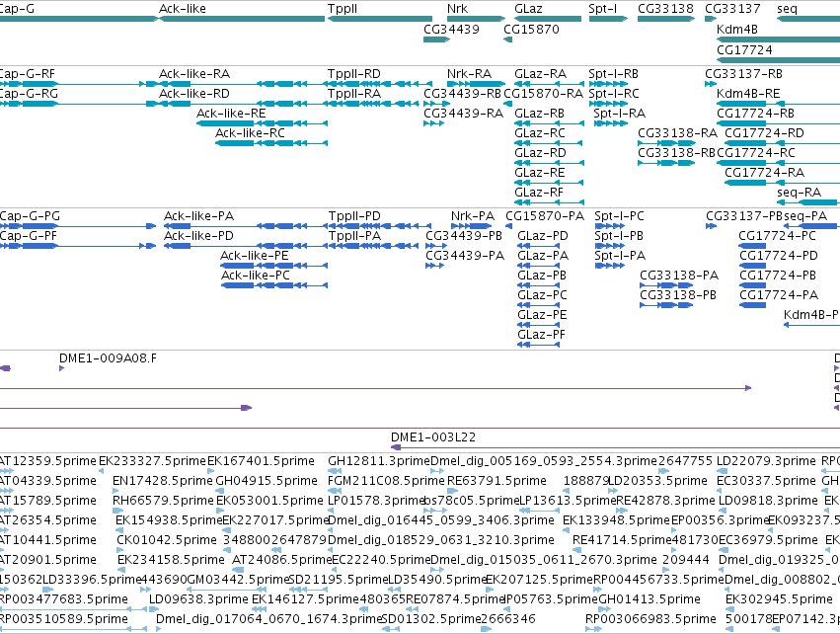Image resolution: width=840 pixels, height=634 pixels.
Task: Select EST RH66579.5prime
Action: (x=163, y=501)
